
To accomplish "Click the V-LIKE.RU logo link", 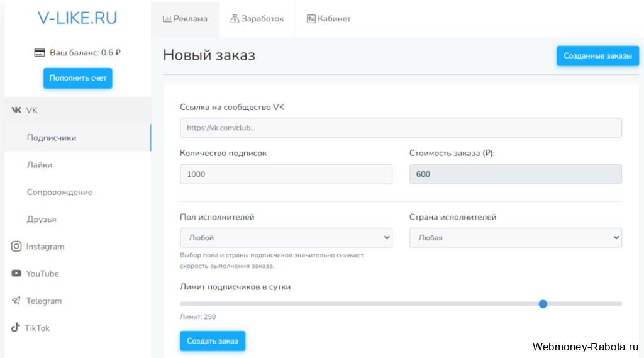I will coord(77,18).
